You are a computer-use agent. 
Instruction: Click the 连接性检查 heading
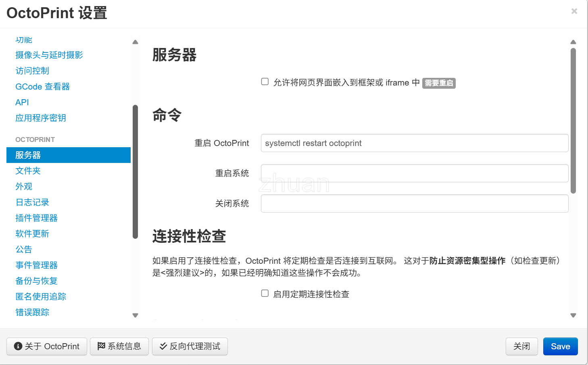coord(189,236)
